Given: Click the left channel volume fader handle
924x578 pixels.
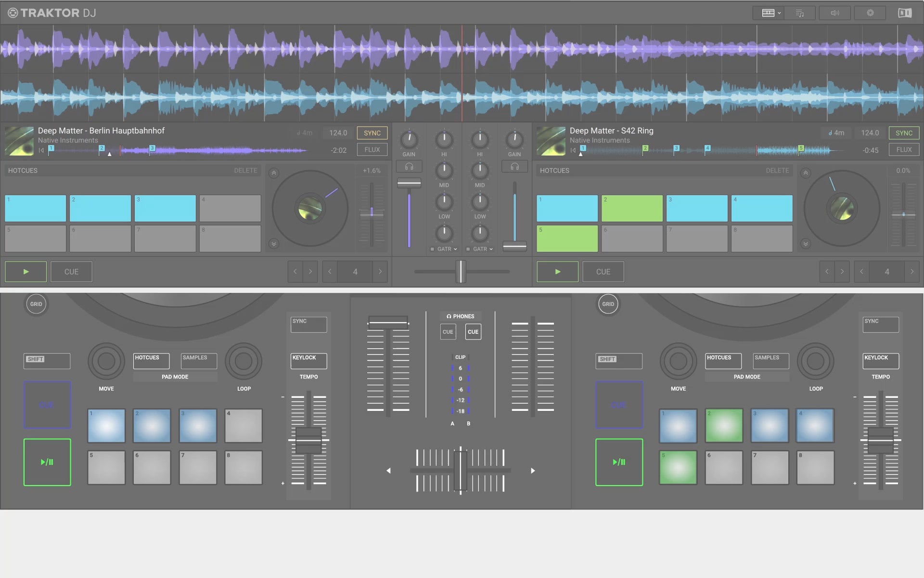Looking at the screenshot, I should point(409,183).
